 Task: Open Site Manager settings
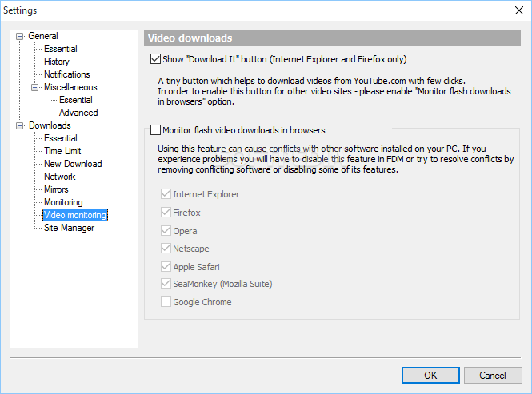click(x=70, y=228)
